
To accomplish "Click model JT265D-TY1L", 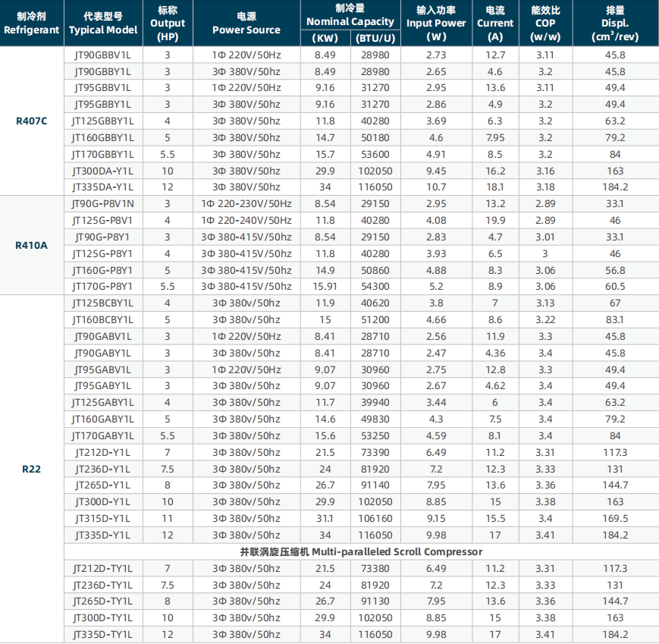I will tap(103, 602).
